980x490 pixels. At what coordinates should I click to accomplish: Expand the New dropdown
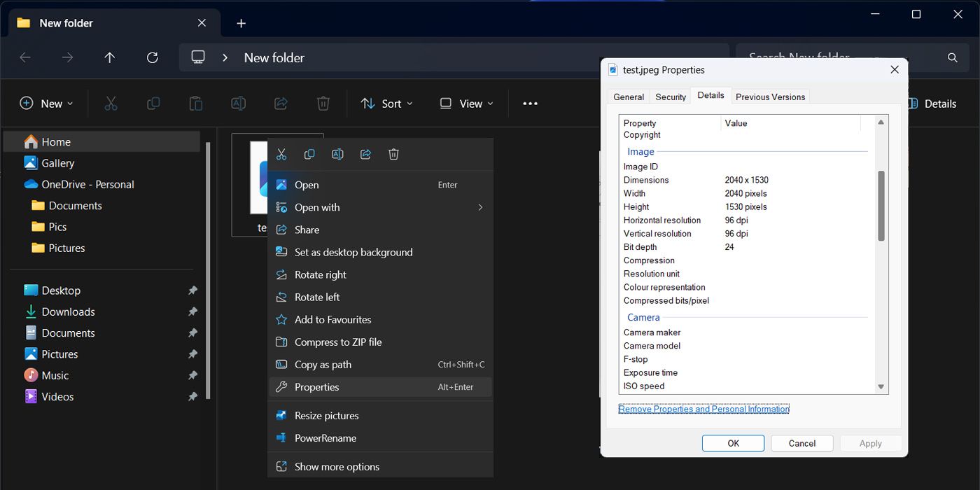point(45,103)
